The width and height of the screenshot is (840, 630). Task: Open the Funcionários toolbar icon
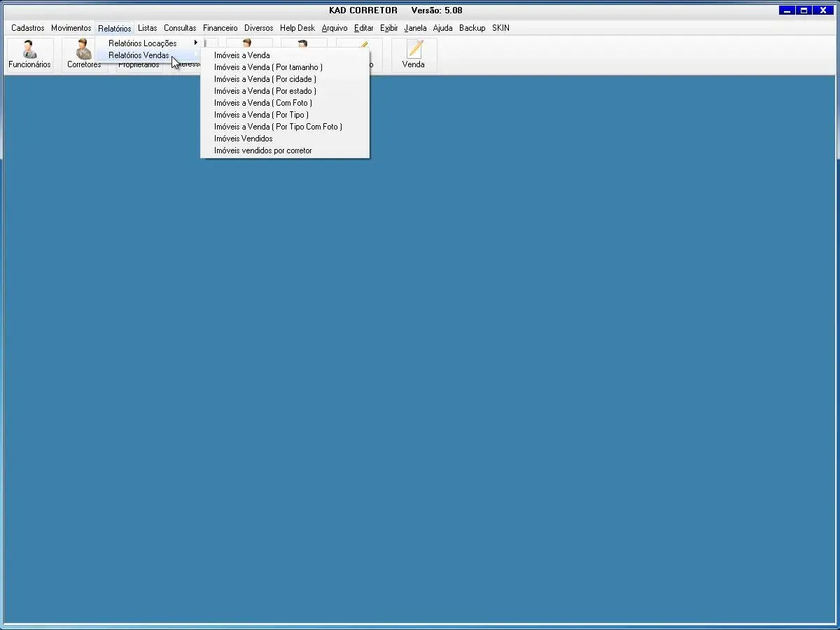point(29,55)
